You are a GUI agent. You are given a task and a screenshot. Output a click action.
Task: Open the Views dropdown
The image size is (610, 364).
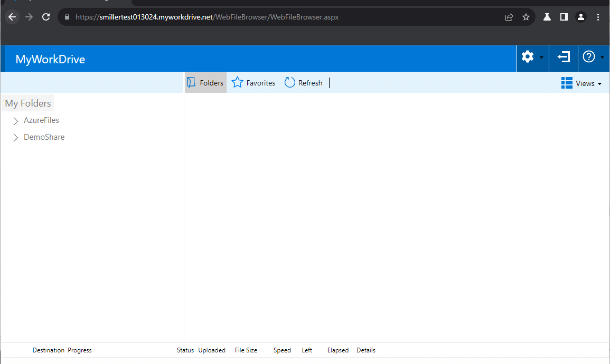coord(581,83)
